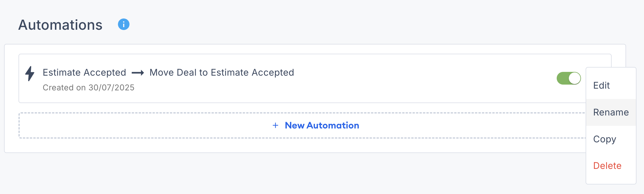The height and width of the screenshot is (194, 644).
Task: Click the green track of the switch
Action: tap(562, 78)
